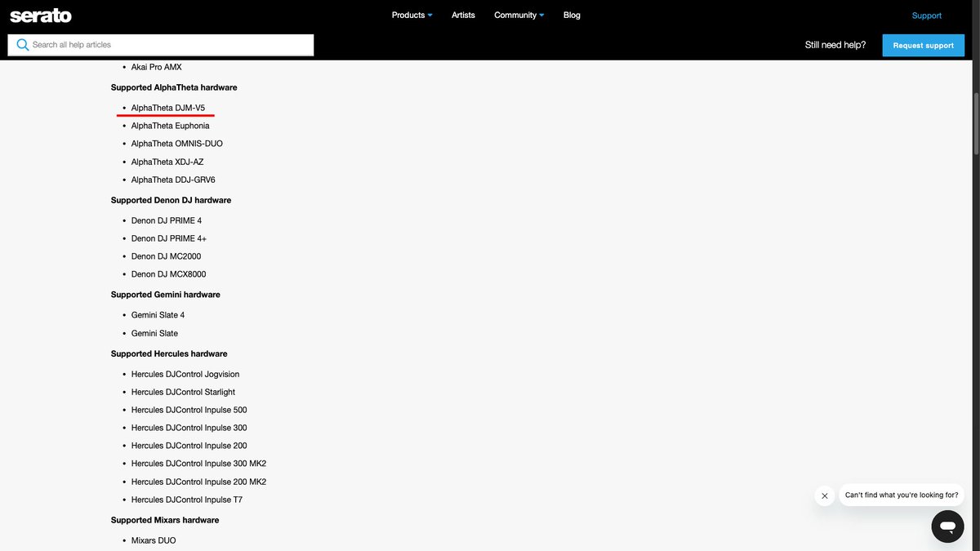The height and width of the screenshot is (551, 980).
Task: Select Mixars DUO entry
Action: pyautogui.click(x=154, y=540)
